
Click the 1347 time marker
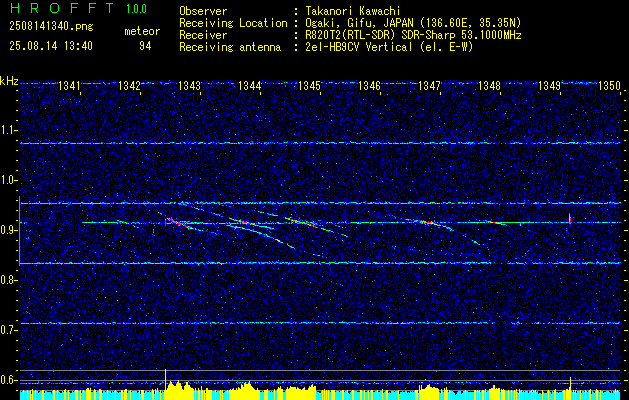tap(429, 86)
